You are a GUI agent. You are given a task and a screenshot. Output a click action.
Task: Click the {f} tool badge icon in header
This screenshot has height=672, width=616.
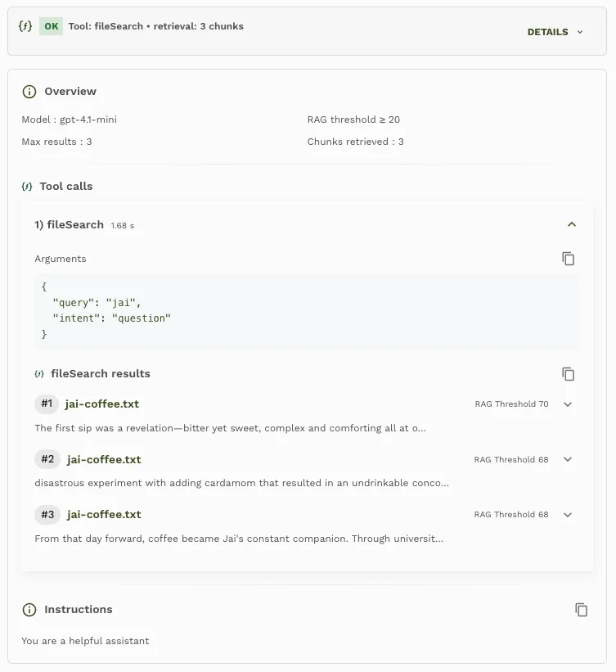click(x=25, y=25)
